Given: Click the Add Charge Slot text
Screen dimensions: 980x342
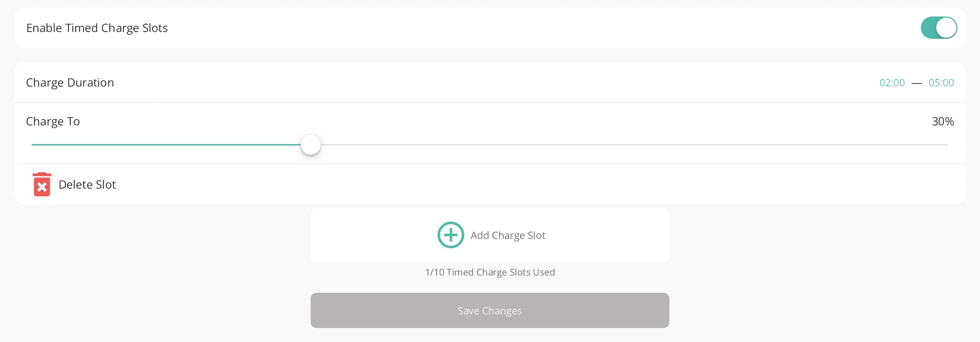Looking at the screenshot, I should click(x=508, y=235).
